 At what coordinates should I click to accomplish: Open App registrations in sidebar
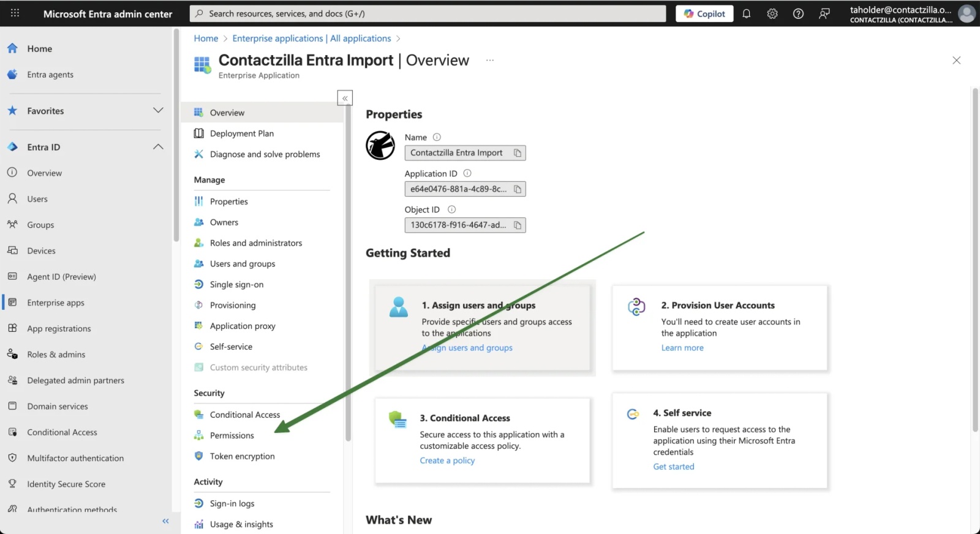click(59, 329)
